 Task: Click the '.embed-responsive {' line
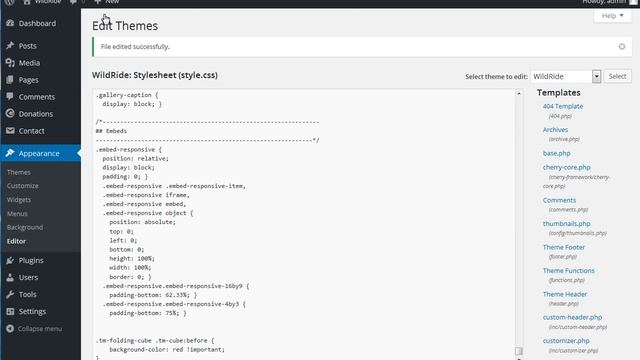pyautogui.click(x=129, y=149)
